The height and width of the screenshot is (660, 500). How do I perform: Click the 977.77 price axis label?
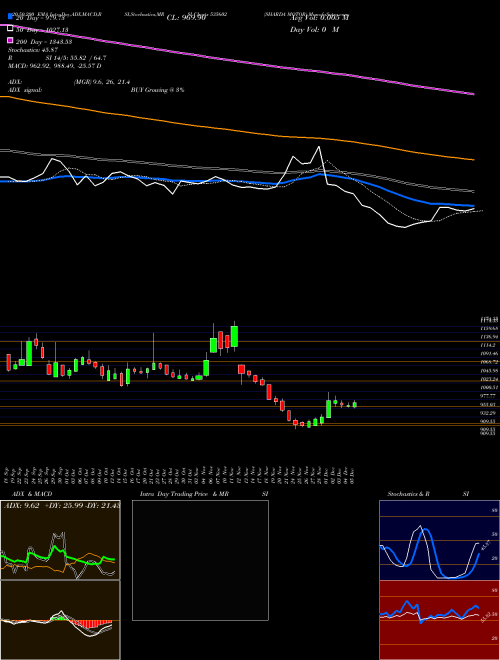[x=489, y=396]
